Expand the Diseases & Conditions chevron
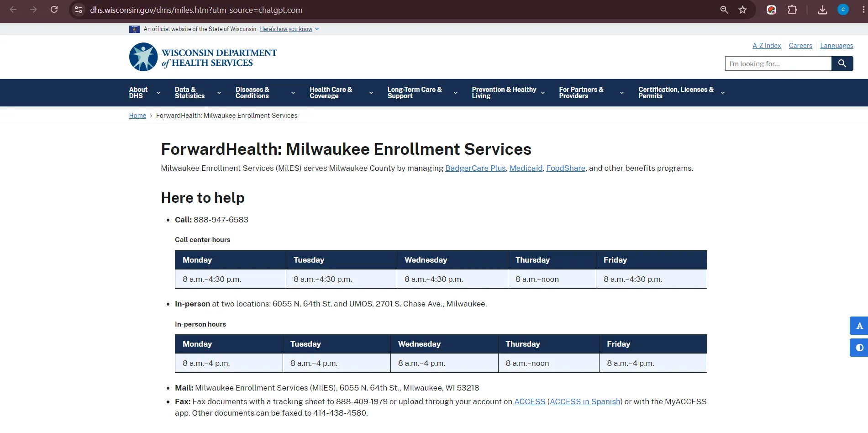The height and width of the screenshot is (433, 868). click(x=293, y=93)
